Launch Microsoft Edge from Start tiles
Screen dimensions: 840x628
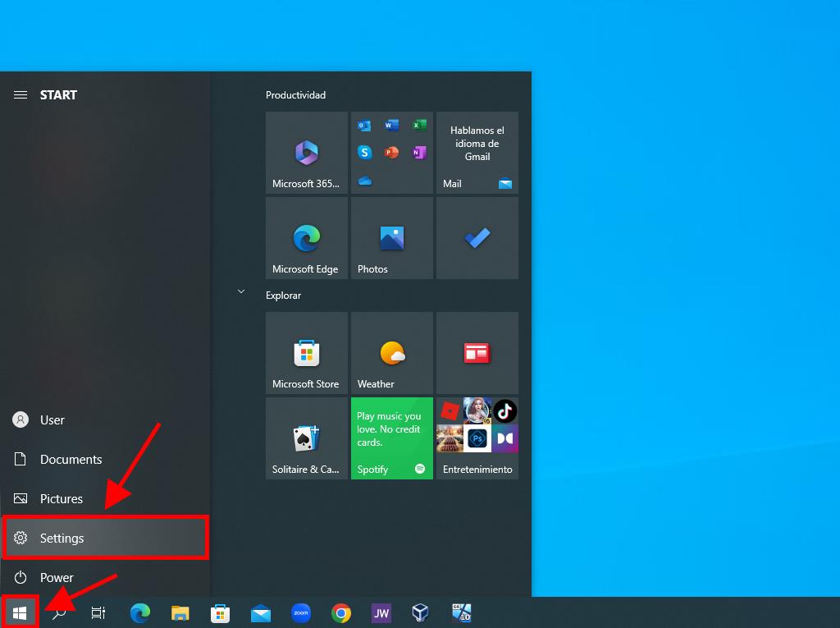[x=306, y=238]
